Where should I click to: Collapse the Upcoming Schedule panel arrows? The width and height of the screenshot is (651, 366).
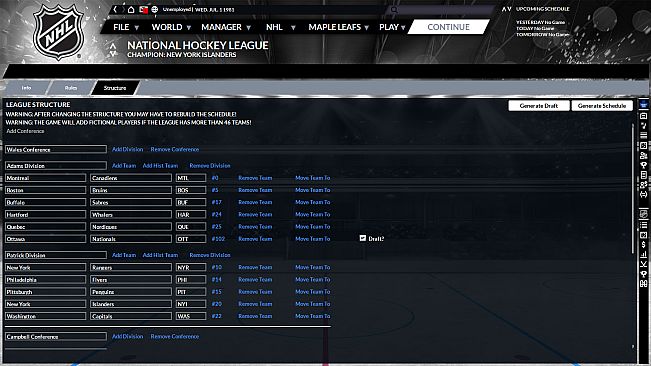pyautogui.click(x=506, y=9)
